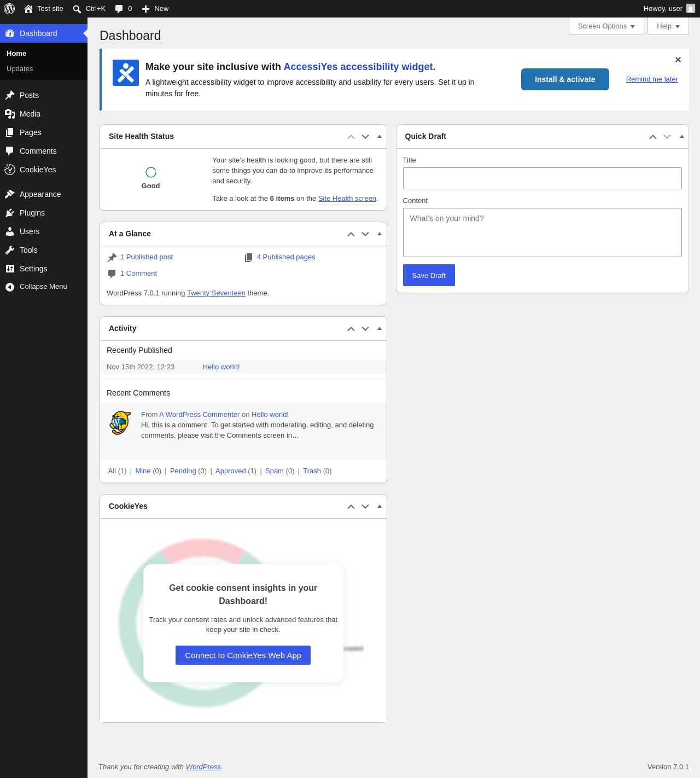Click the Pages icon in sidebar

10,132
